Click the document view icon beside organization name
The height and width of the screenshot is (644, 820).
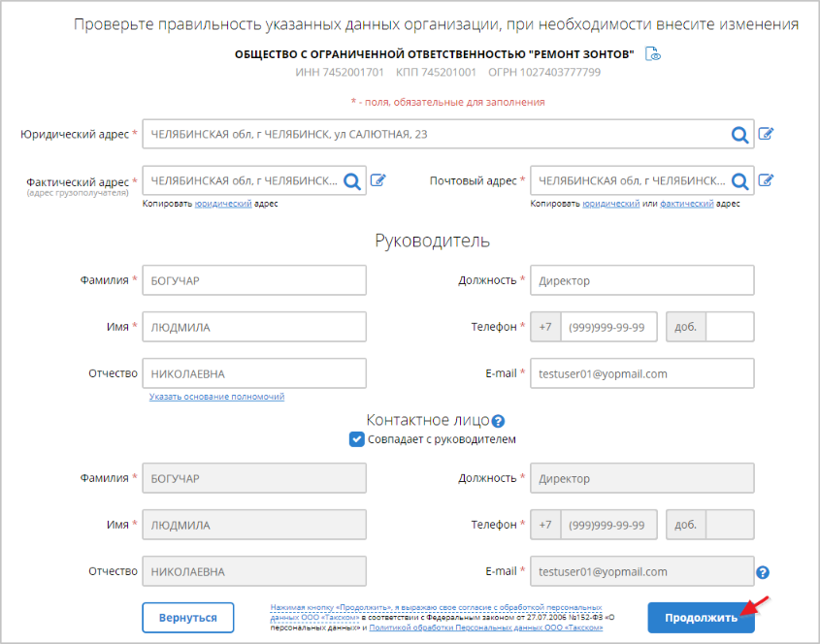coord(654,54)
